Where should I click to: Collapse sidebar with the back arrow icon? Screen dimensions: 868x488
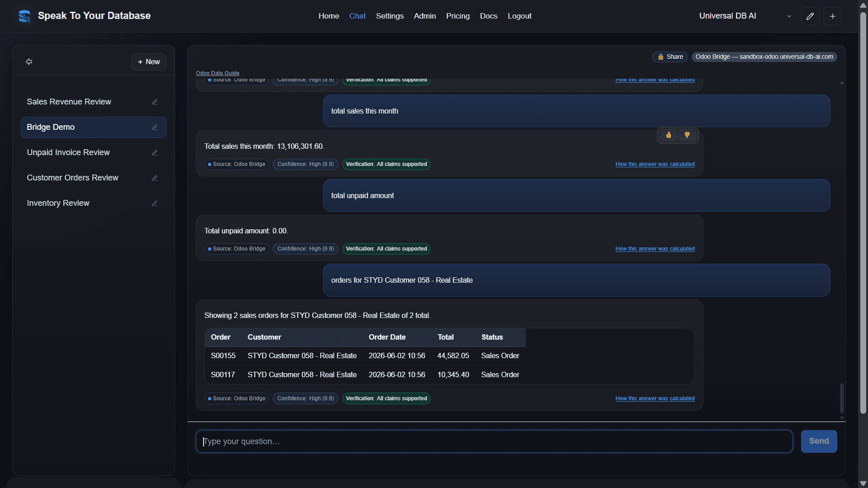[29, 62]
